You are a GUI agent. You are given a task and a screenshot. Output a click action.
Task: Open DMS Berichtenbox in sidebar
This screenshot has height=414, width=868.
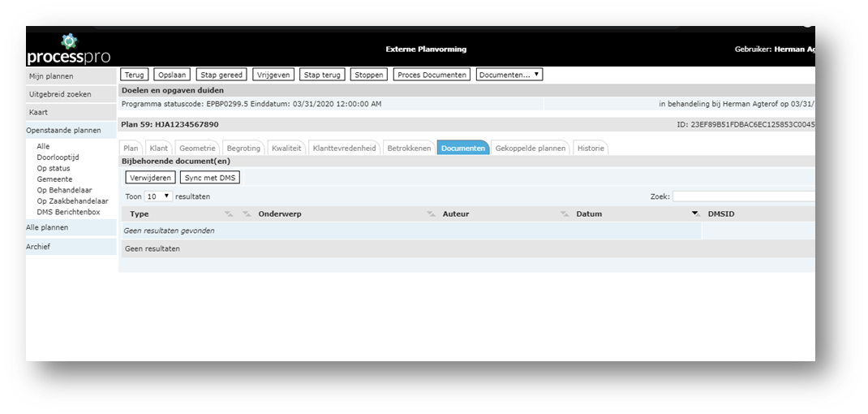[68, 212]
